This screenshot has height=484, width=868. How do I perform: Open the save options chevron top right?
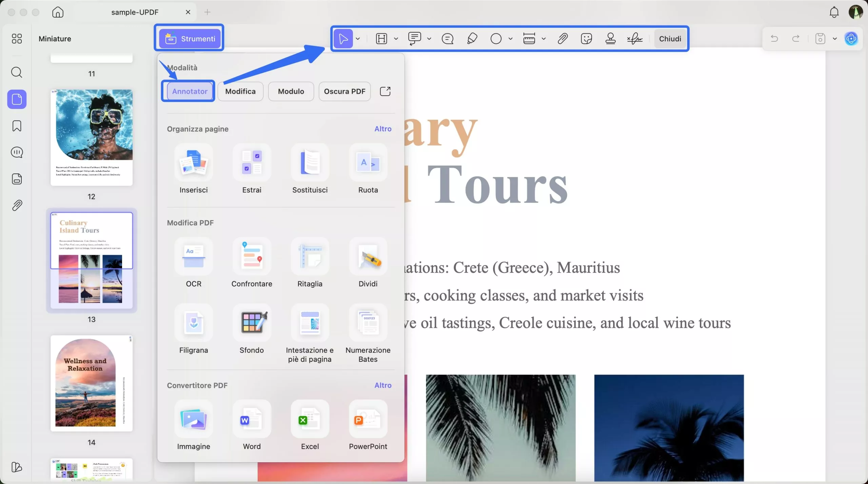click(835, 38)
